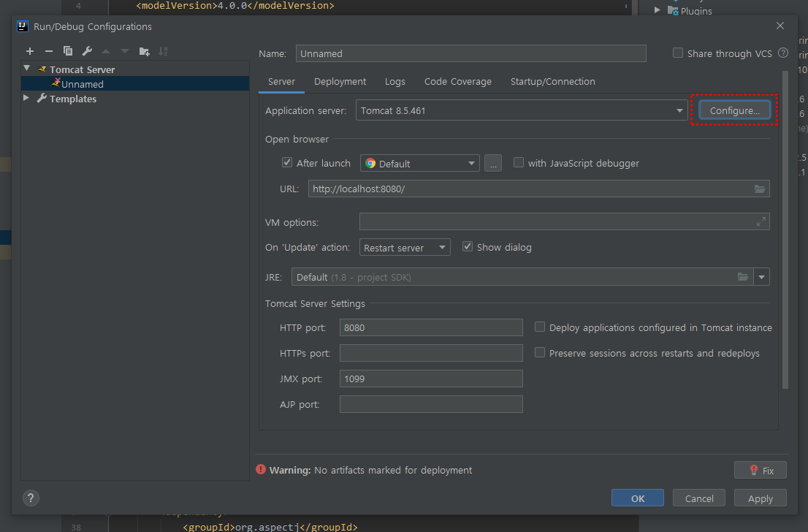Open the Default browser dropdown
Image resolution: width=808 pixels, height=532 pixels.
point(420,164)
